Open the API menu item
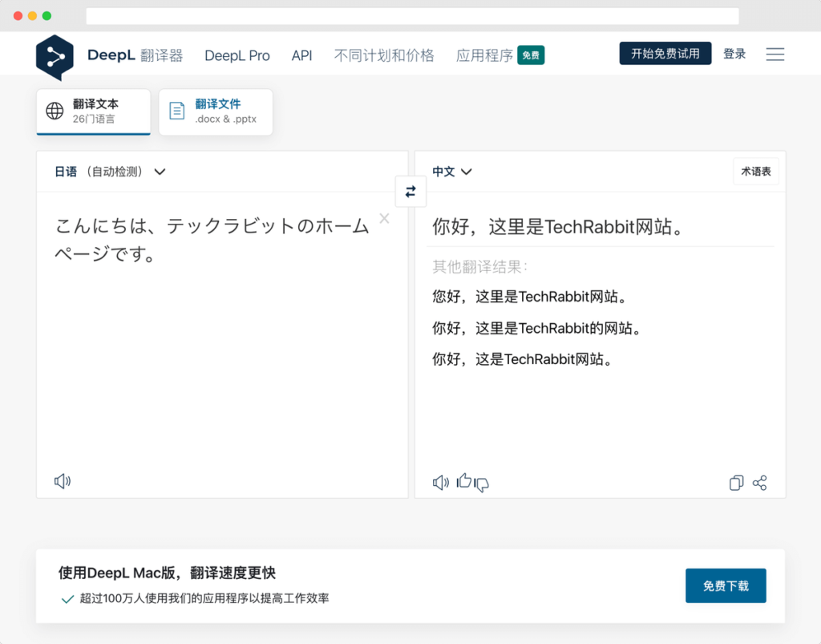The width and height of the screenshot is (821, 644). click(x=301, y=55)
